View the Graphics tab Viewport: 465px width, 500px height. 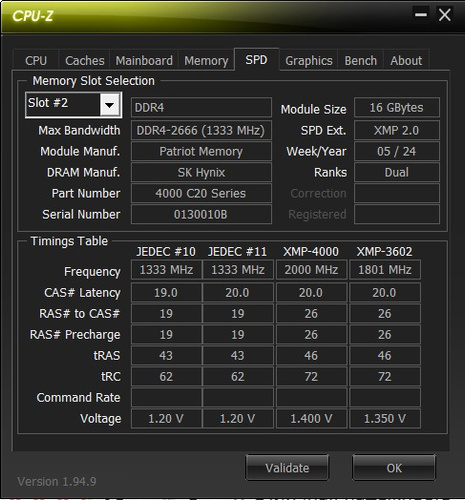(309, 61)
